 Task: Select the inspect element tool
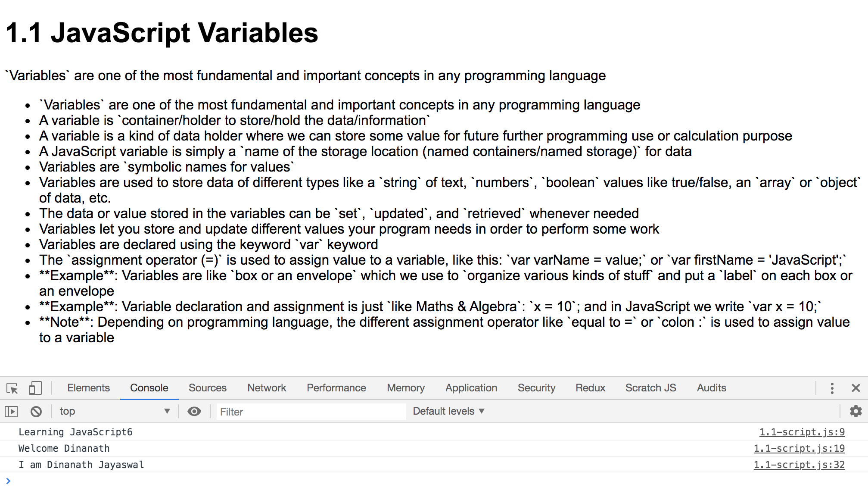coord(12,387)
